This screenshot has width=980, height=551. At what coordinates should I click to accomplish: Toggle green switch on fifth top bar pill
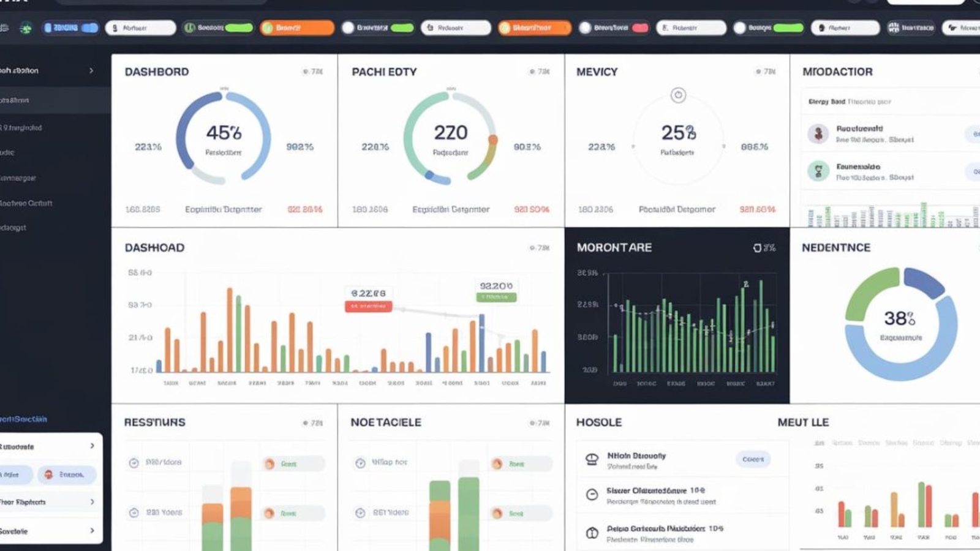(x=402, y=28)
